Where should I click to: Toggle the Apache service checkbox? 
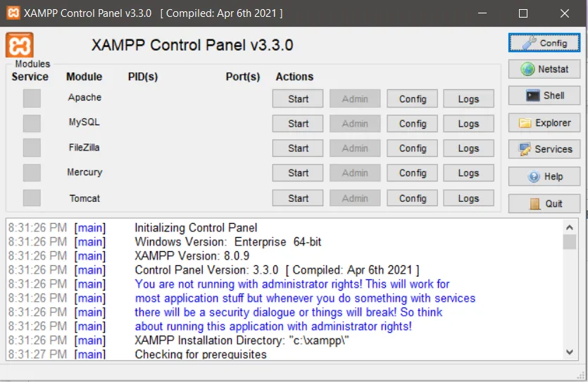32,98
